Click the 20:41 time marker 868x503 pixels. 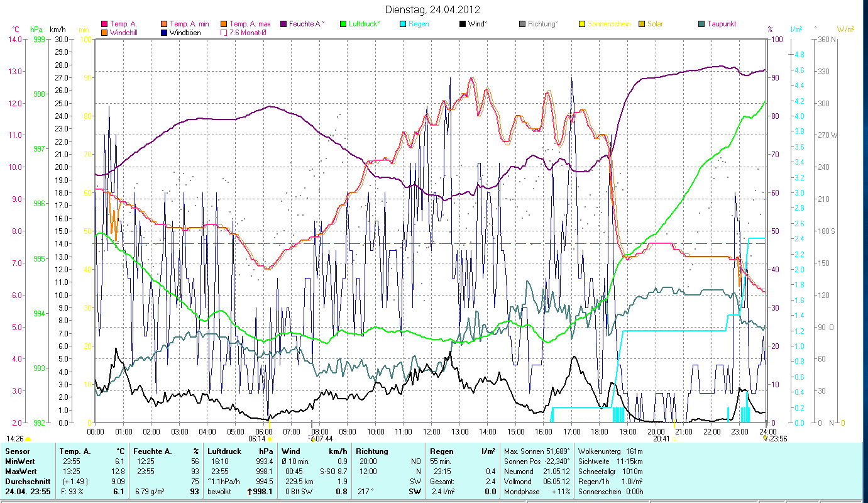pos(661,439)
